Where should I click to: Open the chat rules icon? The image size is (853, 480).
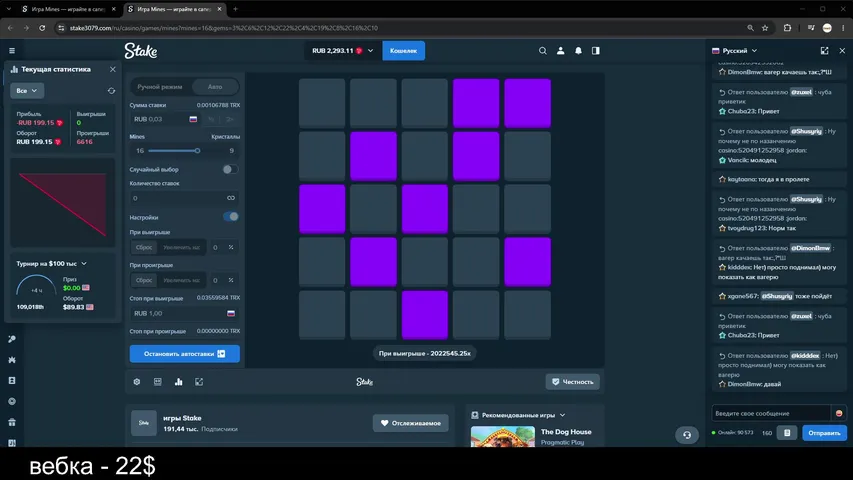[787, 433]
